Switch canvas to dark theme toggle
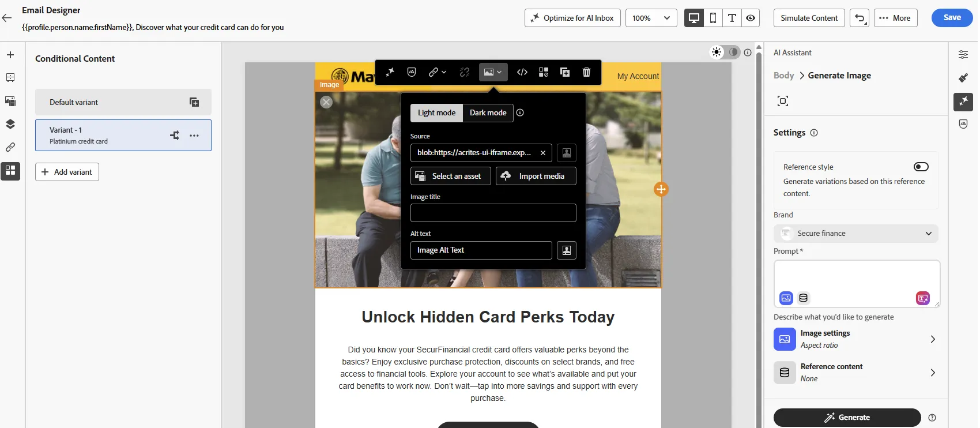 733,52
